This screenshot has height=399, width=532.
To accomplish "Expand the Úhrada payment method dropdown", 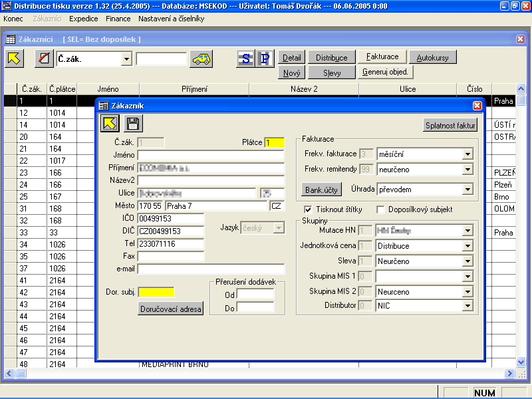I will click(467, 190).
